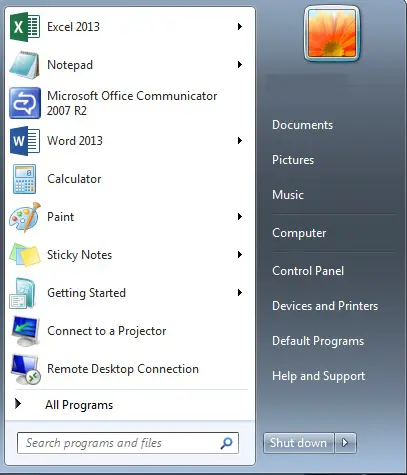This screenshot has height=475, width=407.
Task: Open Control Panel
Action: 308,271
